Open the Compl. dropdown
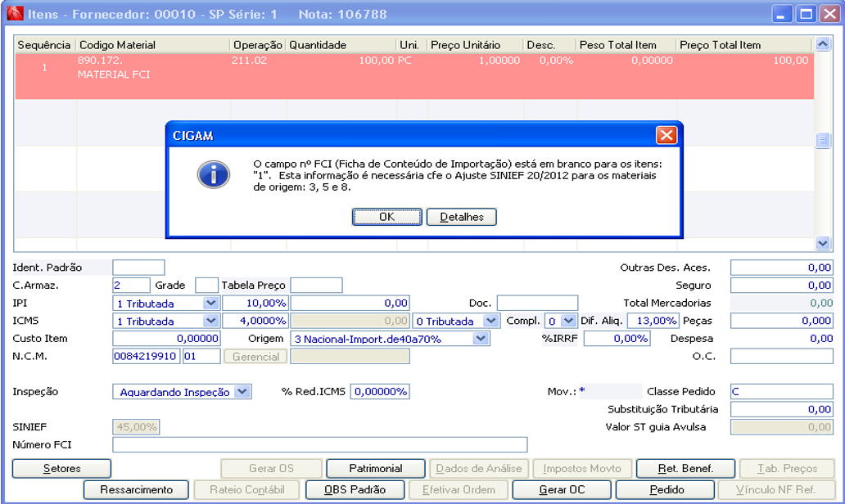This screenshot has width=845, height=504. pyautogui.click(x=568, y=321)
